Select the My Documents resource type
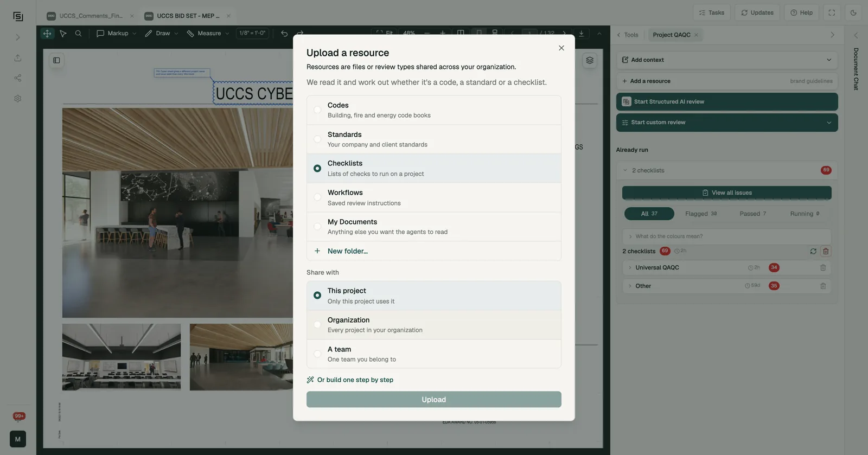The height and width of the screenshot is (455, 868). click(434, 227)
